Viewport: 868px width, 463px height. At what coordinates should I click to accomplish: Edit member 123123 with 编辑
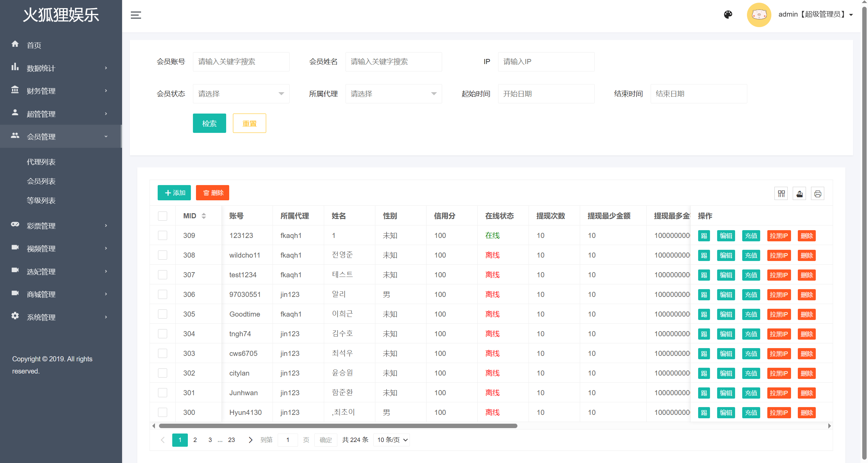(x=726, y=236)
